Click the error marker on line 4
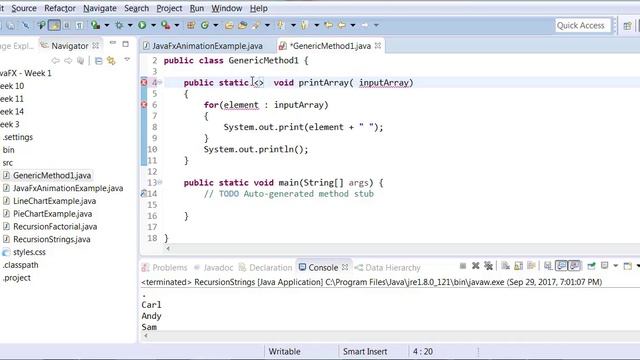The image size is (640, 360). (144, 82)
